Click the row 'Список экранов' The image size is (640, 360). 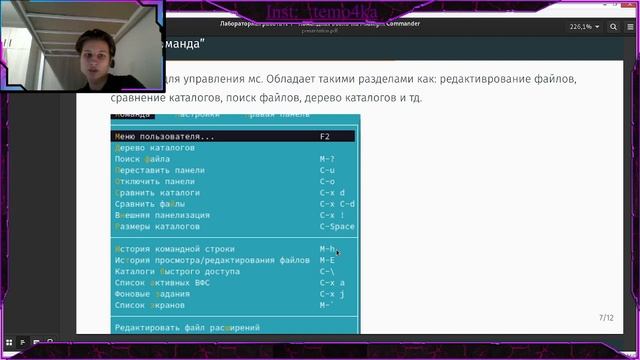(x=233, y=305)
